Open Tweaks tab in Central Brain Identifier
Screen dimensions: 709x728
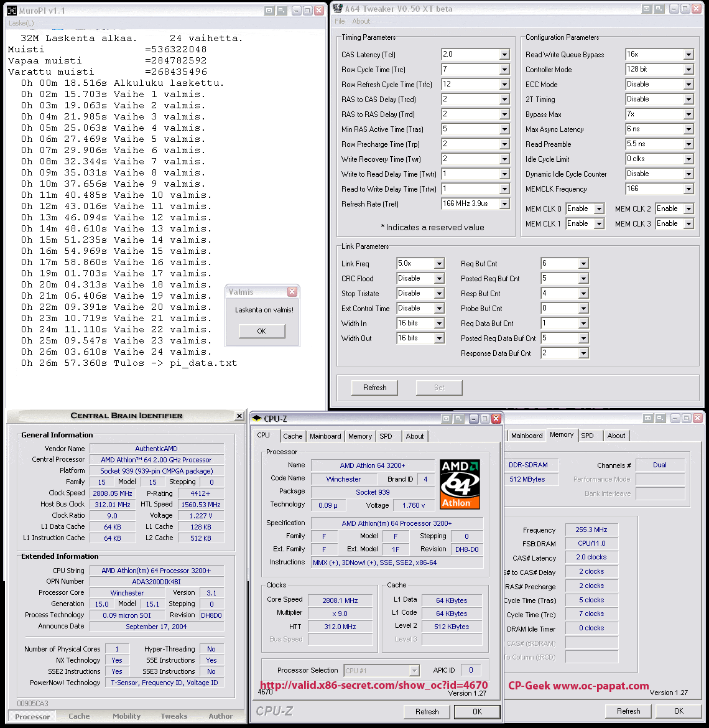point(174,716)
